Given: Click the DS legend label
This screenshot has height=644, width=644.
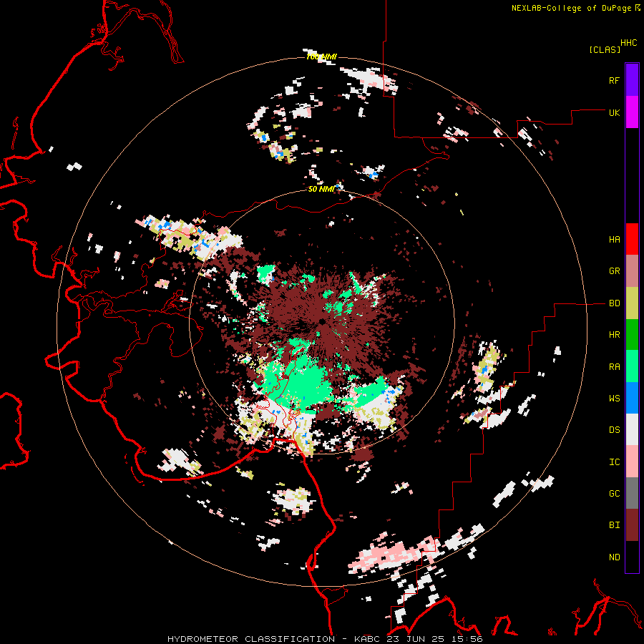Looking at the screenshot, I should pos(614,430).
